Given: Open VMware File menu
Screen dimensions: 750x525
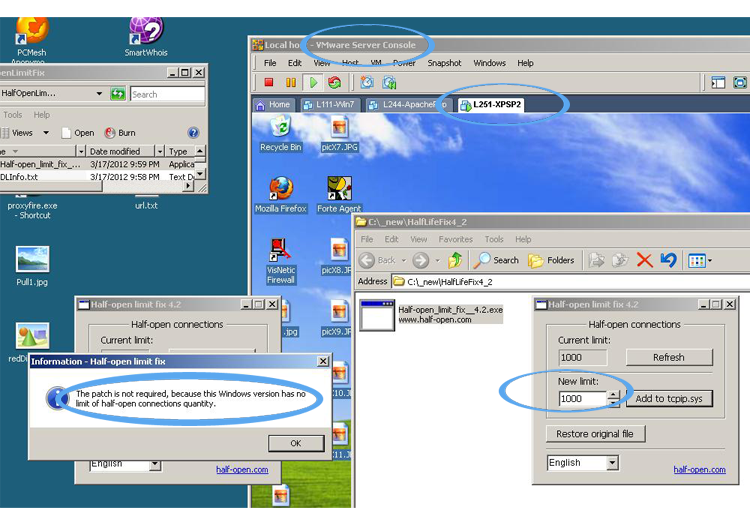Looking at the screenshot, I should coord(270,63).
